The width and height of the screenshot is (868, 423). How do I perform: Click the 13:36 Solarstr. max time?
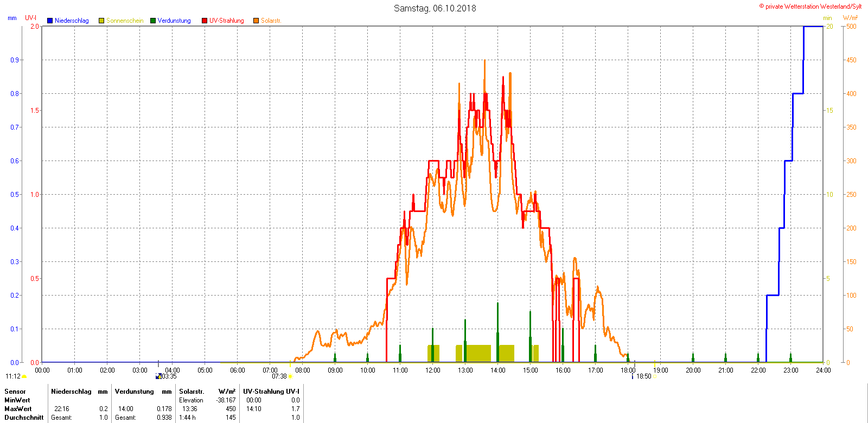pos(190,409)
